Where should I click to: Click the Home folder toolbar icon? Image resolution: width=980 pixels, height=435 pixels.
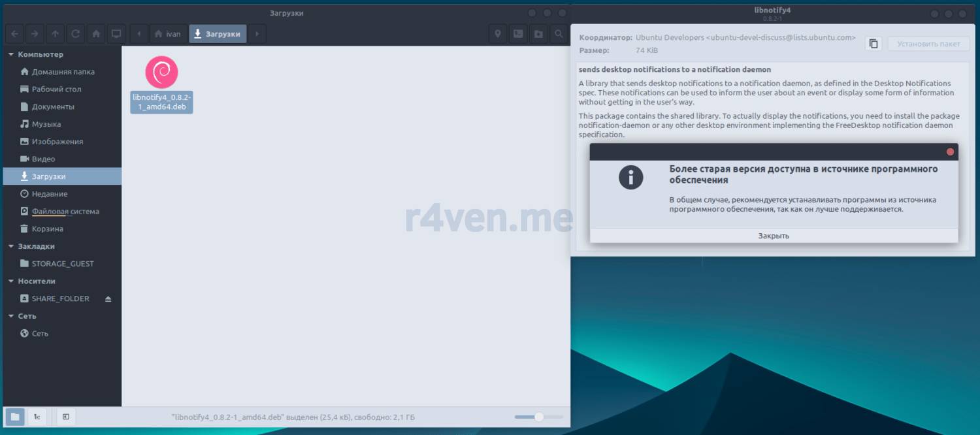96,34
